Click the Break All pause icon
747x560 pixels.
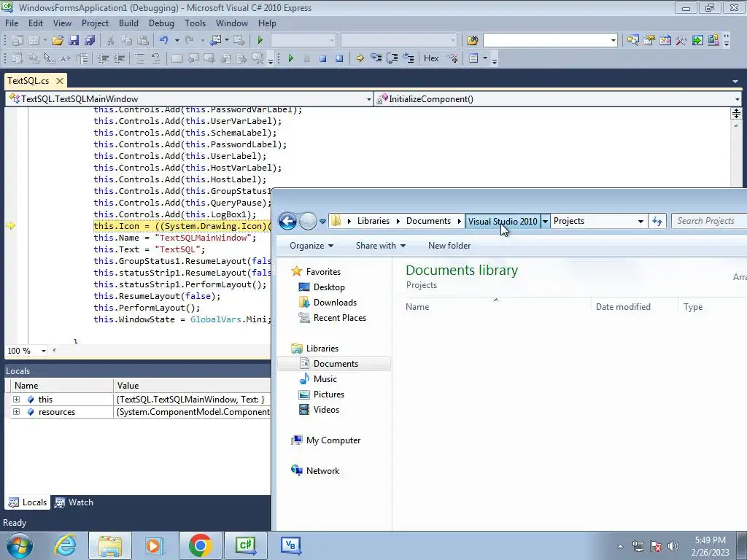307,58
